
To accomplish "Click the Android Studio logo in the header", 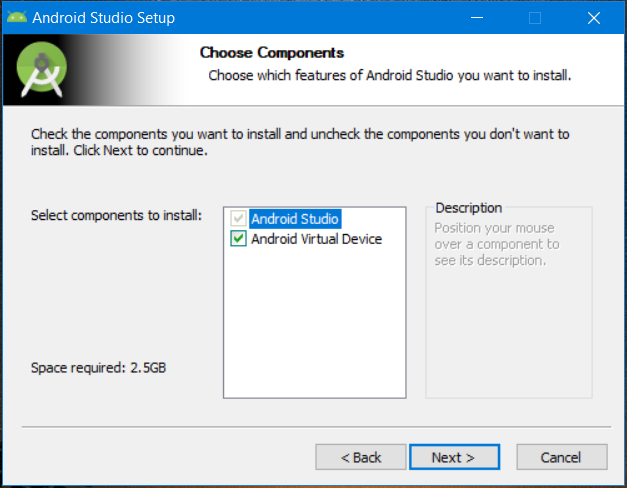I will point(41,72).
